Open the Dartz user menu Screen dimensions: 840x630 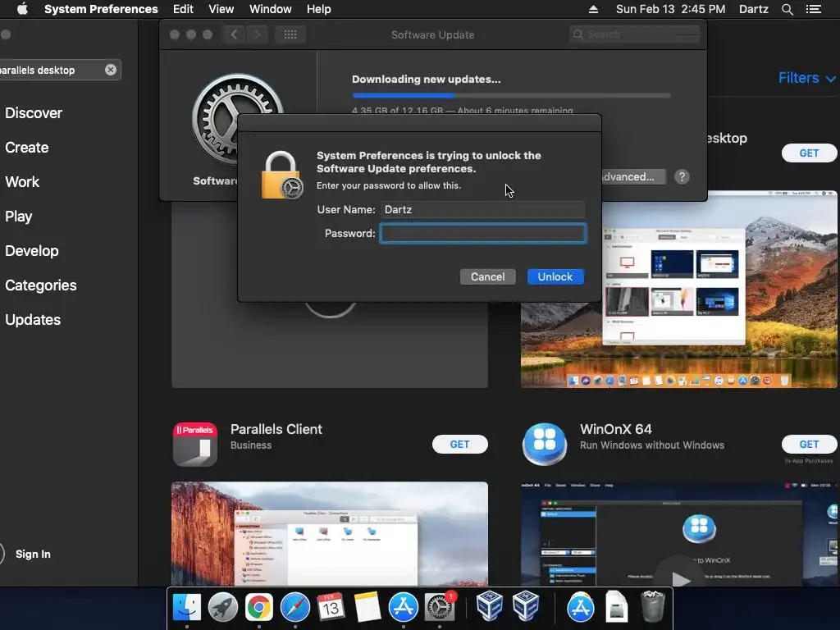coord(753,9)
